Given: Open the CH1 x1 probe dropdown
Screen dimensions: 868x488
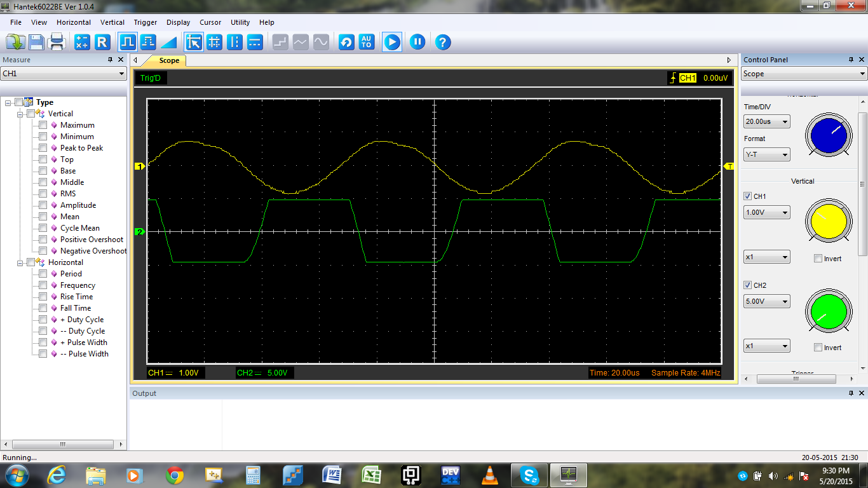Looking at the screenshot, I should pos(767,257).
